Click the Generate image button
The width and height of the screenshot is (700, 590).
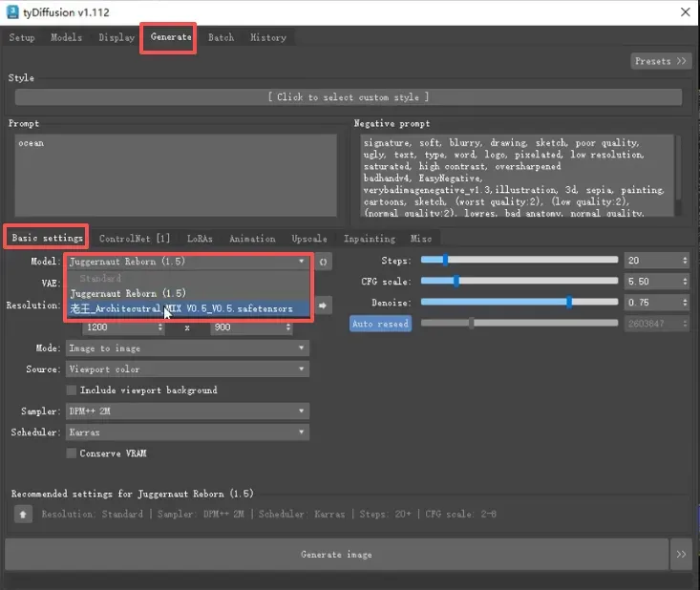click(x=336, y=555)
